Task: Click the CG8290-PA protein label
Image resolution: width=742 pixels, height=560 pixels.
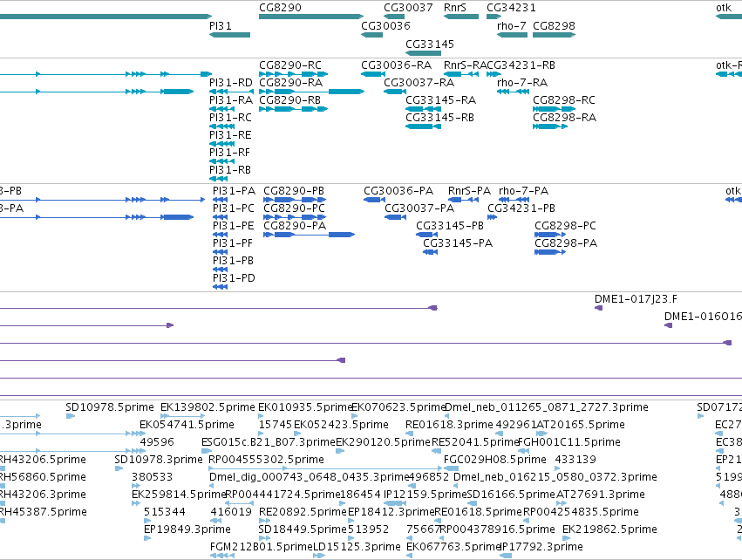Action: (295, 226)
